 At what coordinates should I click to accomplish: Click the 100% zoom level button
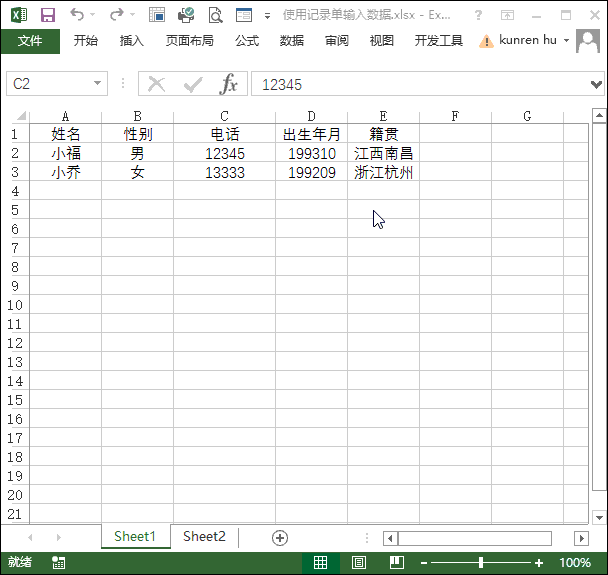pos(575,563)
